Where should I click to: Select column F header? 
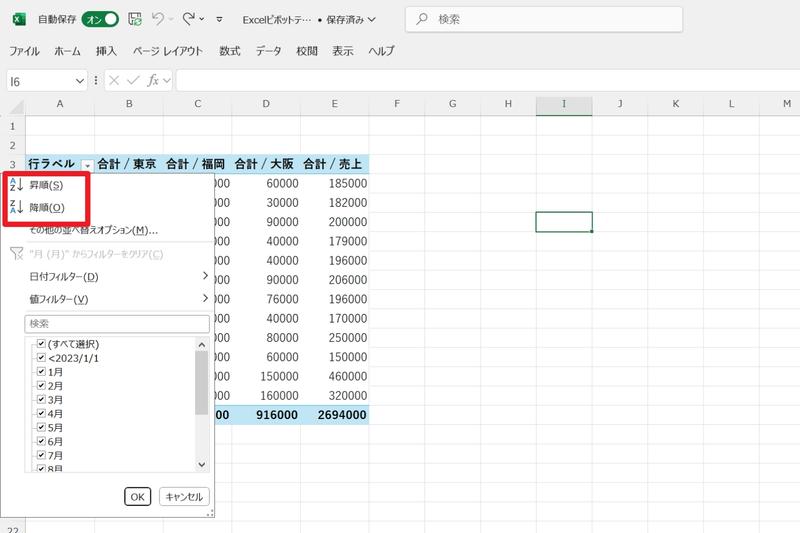396,104
